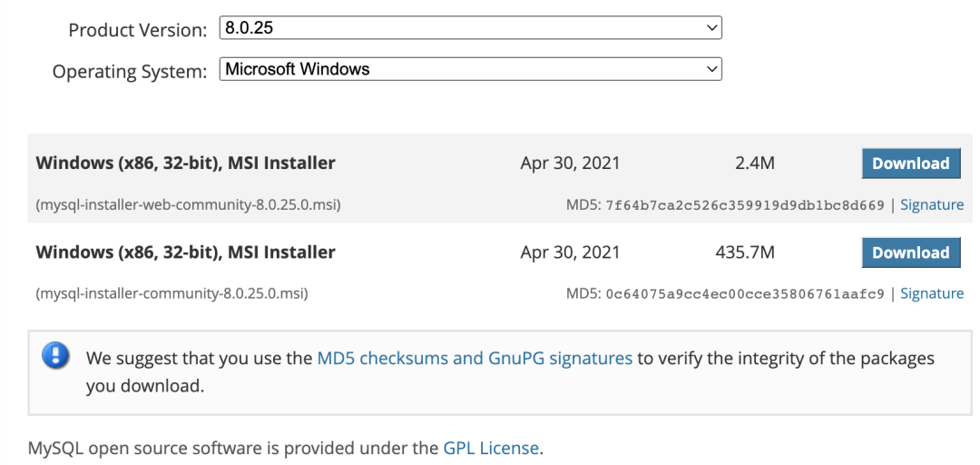Click filename mysql-installer-web-community-8.0.25.0.msi
The width and height of the screenshot is (980, 465).
188,205
